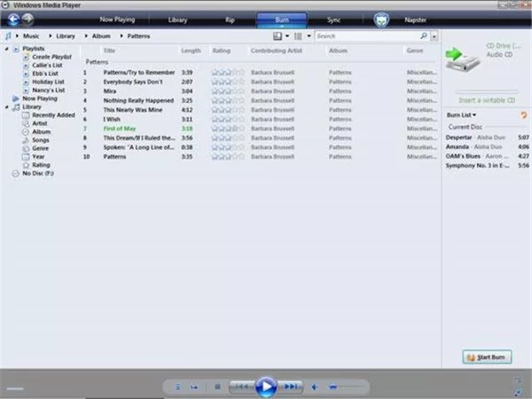Select the track This Nearly Was Mine
This screenshot has width=532, height=399.
point(133,110)
